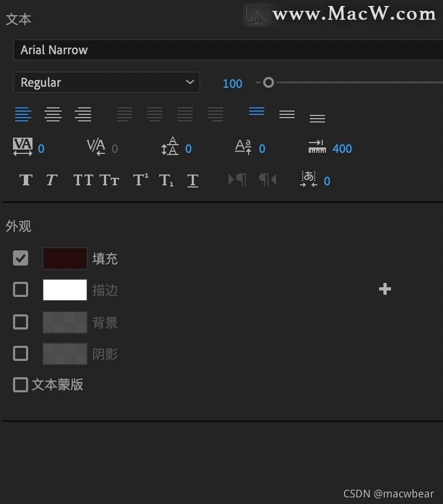Set left-to-right paragraph direction
The height and width of the screenshot is (504, 443).
click(x=237, y=180)
